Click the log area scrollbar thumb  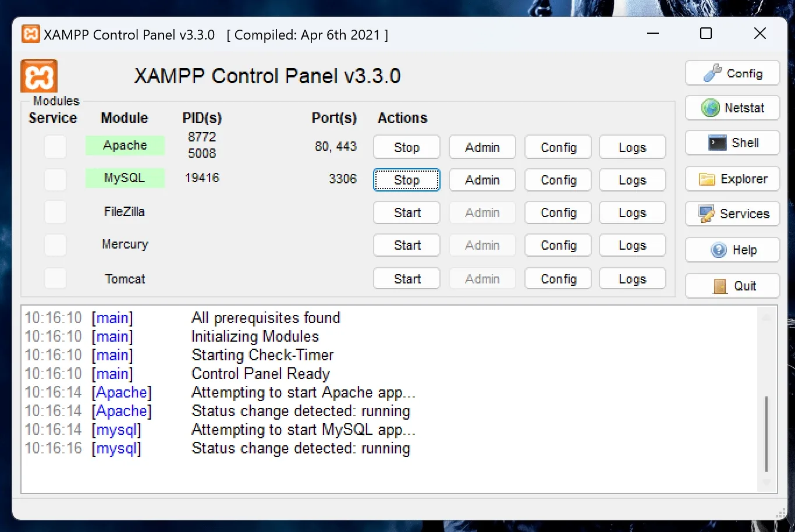[x=766, y=434]
